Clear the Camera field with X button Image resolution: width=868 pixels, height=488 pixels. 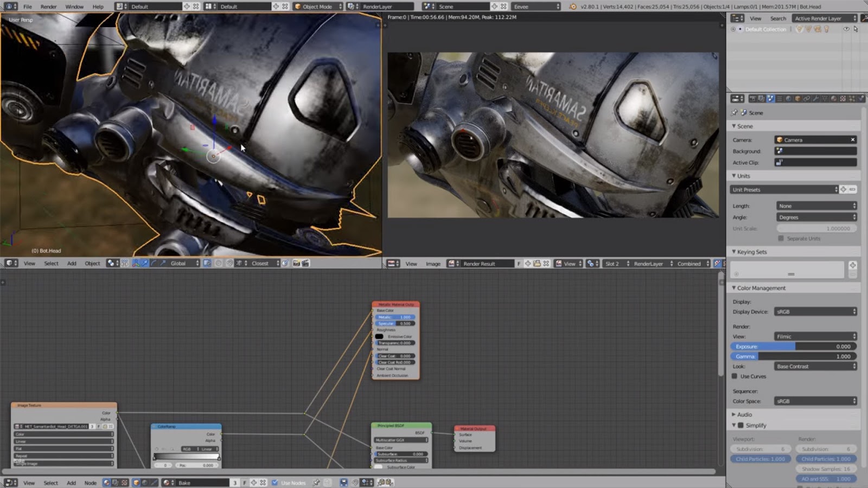pyautogui.click(x=852, y=140)
